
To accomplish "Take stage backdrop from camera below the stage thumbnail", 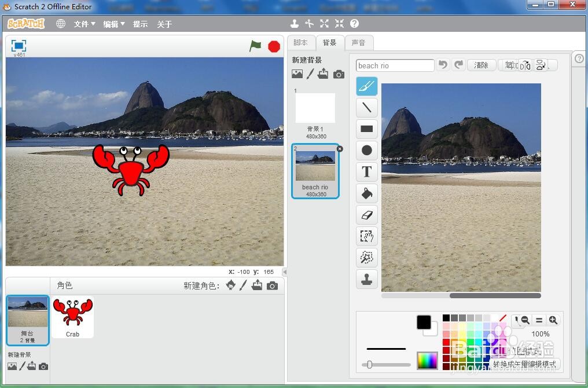I will pyautogui.click(x=43, y=366).
